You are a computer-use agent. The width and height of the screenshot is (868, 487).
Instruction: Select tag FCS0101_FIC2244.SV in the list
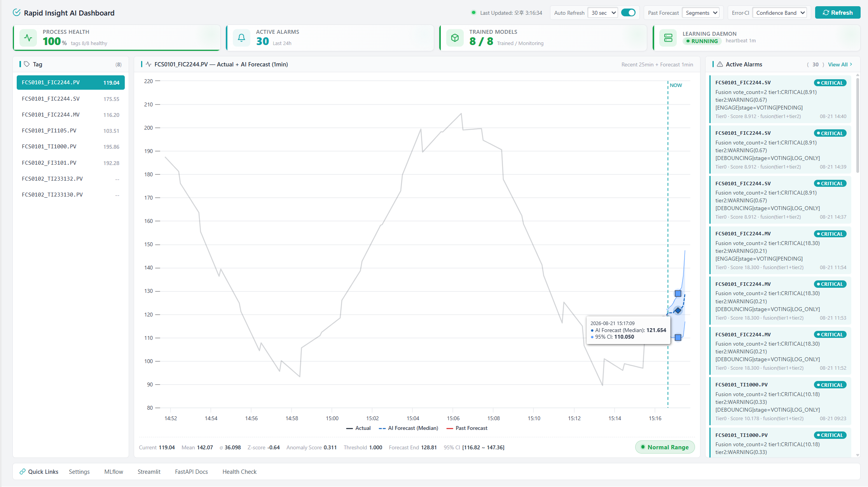click(x=71, y=99)
